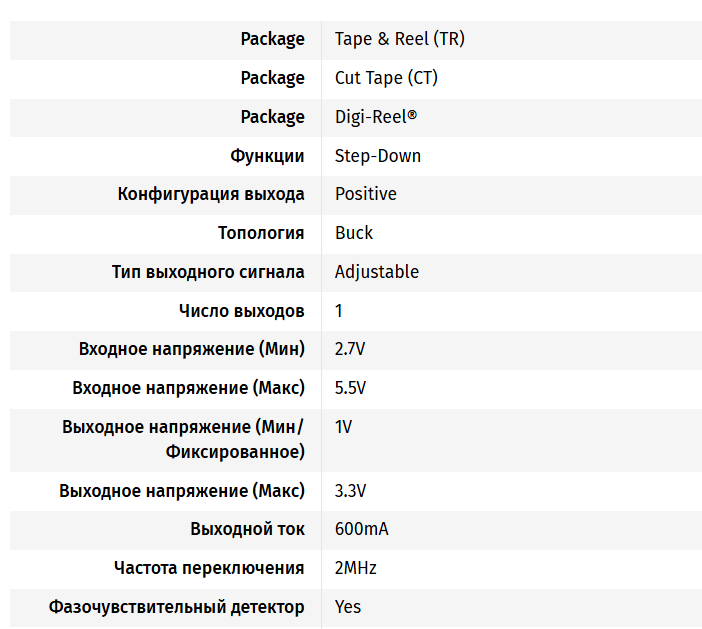Click the "600mA" output current value
This screenshot has width=702, height=629.
362,529
